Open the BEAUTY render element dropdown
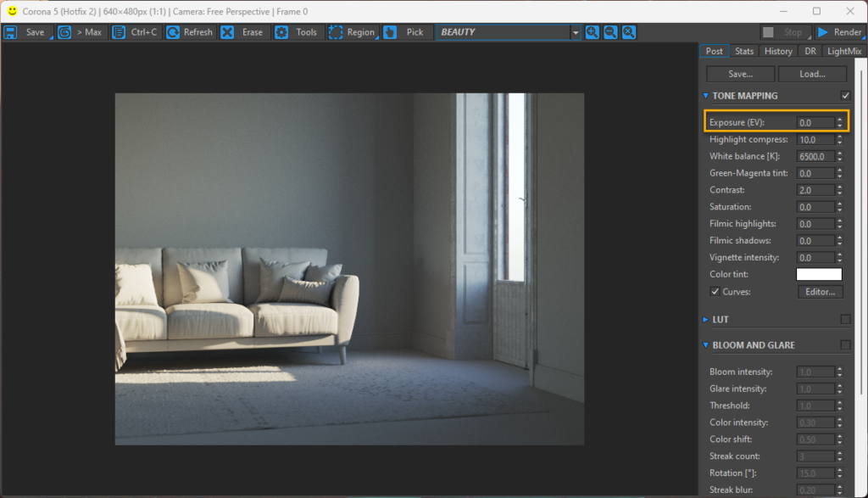The image size is (868, 498). 576,32
